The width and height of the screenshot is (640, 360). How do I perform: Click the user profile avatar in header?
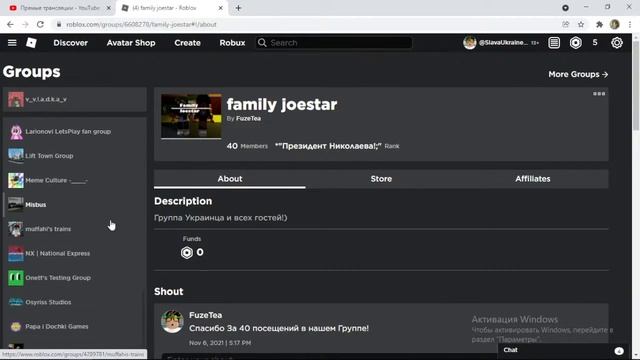click(469, 42)
